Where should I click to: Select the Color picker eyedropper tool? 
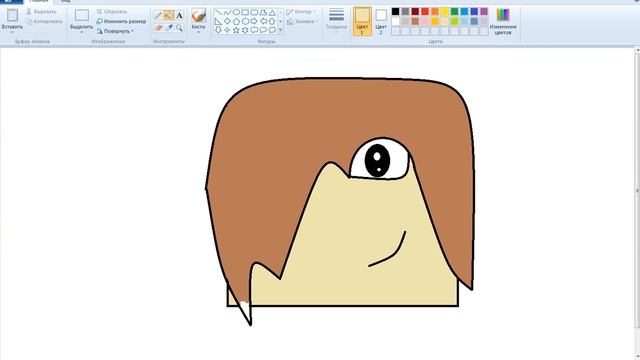click(169, 28)
